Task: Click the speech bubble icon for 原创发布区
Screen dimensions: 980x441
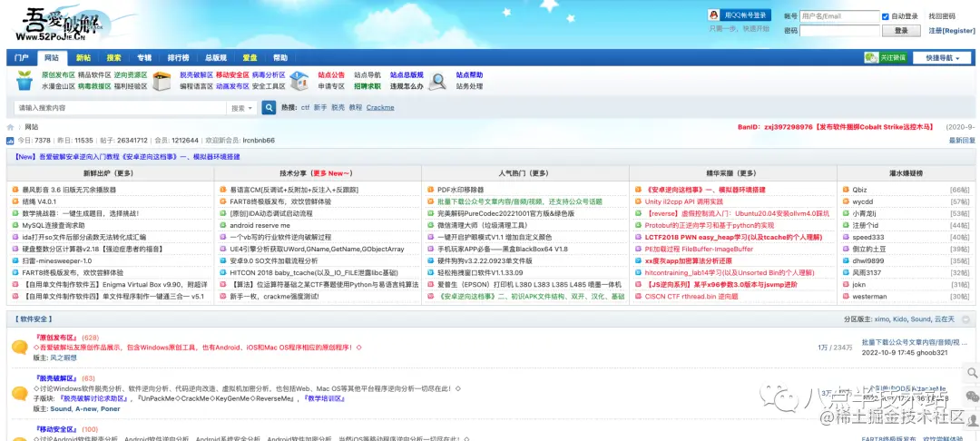Action: click(x=19, y=347)
